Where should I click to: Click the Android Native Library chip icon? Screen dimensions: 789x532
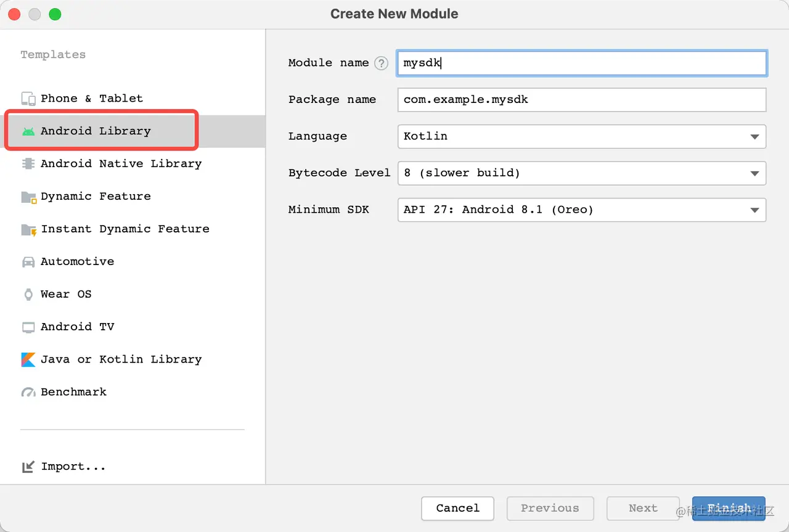point(28,164)
